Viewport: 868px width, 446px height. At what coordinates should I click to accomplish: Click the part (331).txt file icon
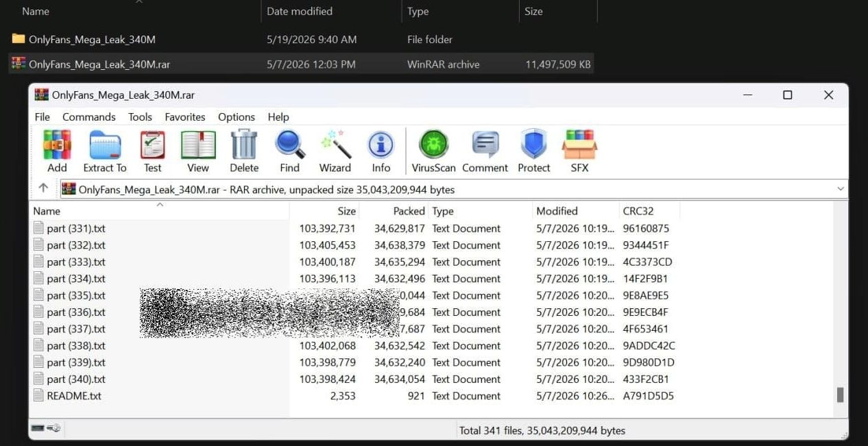click(39, 228)
